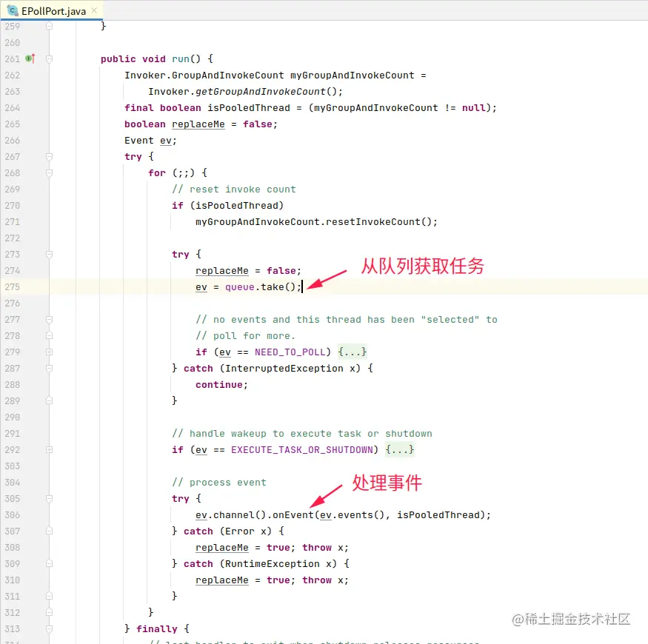Image resolution: width=648 pixels, height=644 pixels.
Task: Click the Java class file icon on EPollPort.java tab
Action: 13,10
